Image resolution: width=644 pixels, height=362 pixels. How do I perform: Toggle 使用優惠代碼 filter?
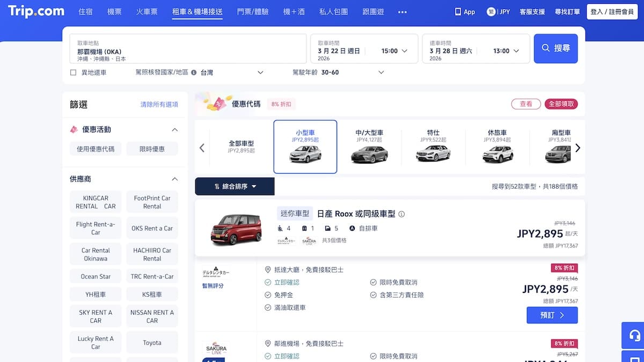tap(96, 149)
